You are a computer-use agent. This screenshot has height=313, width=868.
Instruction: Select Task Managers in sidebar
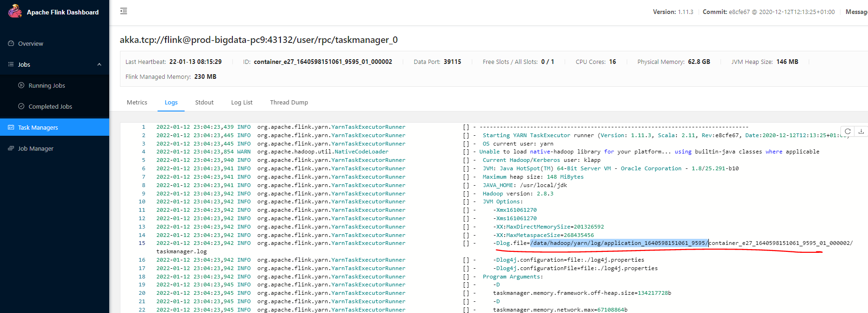(x=55, y=127)
